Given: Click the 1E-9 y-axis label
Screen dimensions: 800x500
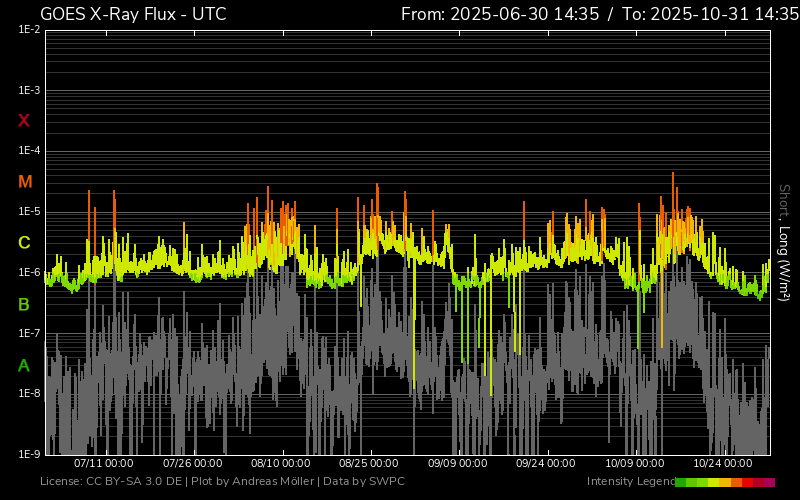Looking at the screenshot, I should [x=29, y=454].
